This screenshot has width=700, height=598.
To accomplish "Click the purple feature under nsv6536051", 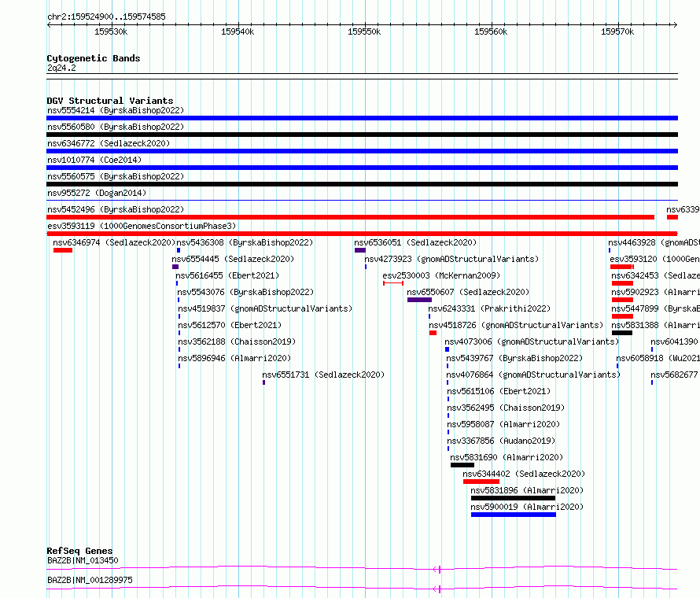I will click(359, 250).
